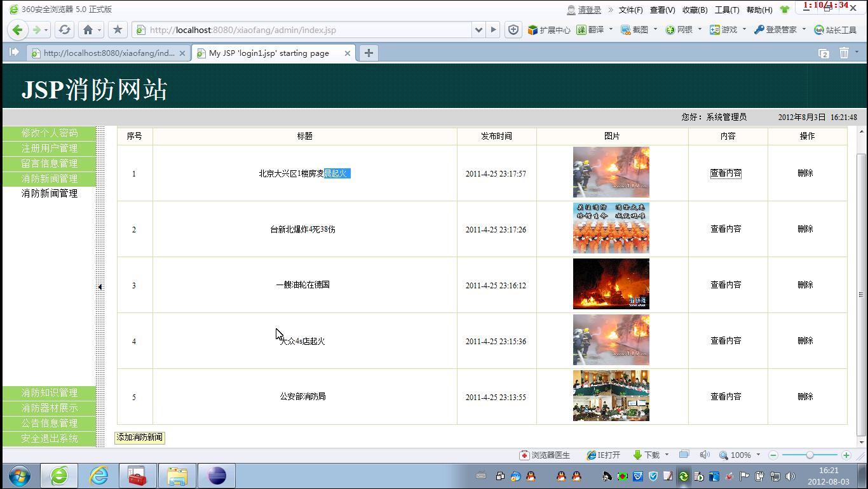The width and height of the screenshot is (868, 489).
Task: Click thumbnail for 台新北爆炸 news
Action: point(611,228)
